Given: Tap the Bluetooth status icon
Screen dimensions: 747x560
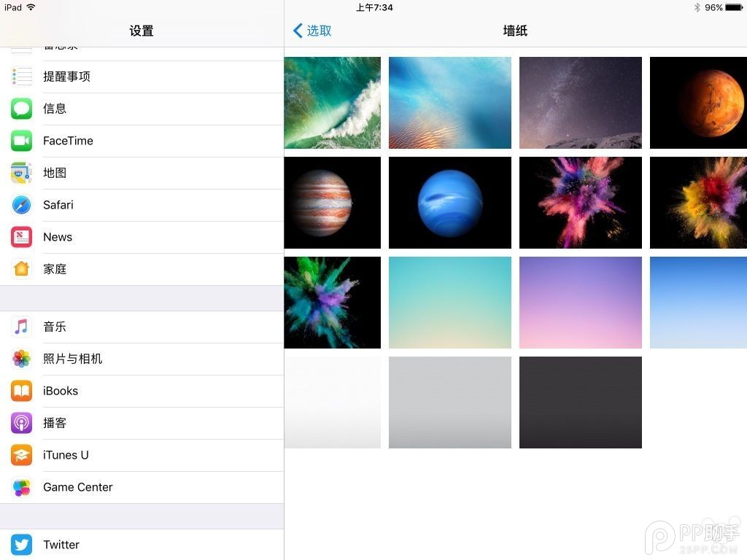Looking at the screenshot, I should pyautogui.click(x=697, y=7).
